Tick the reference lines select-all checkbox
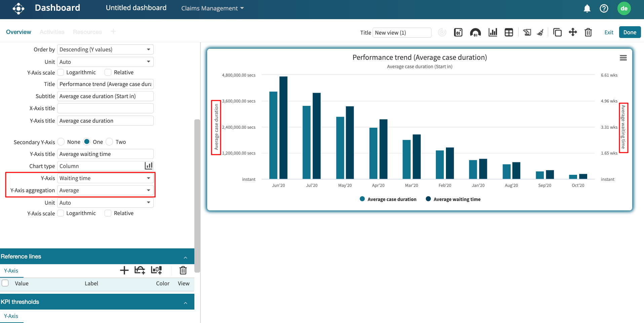This screenshot has height=323, width=644. point(5,283)
